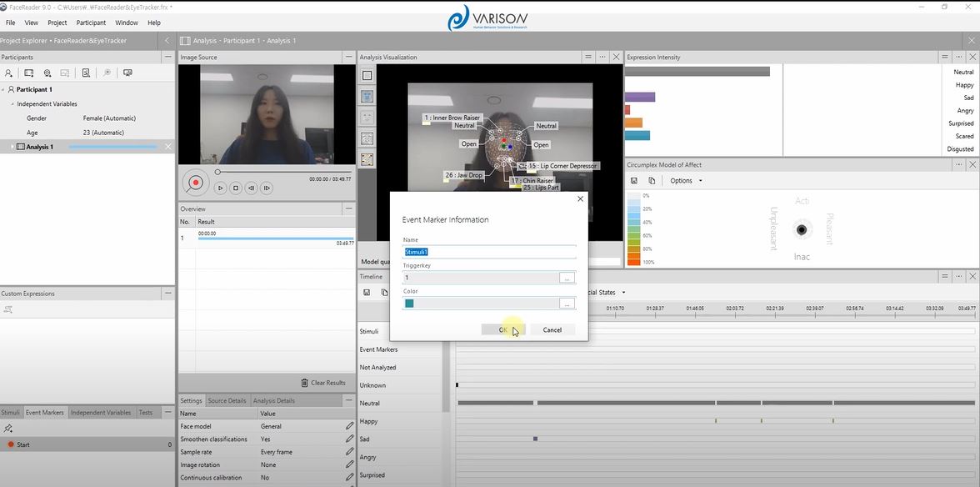Close the Event Marker dialog with X
This screenshot has width=980, height=487.
click(580, 198)
